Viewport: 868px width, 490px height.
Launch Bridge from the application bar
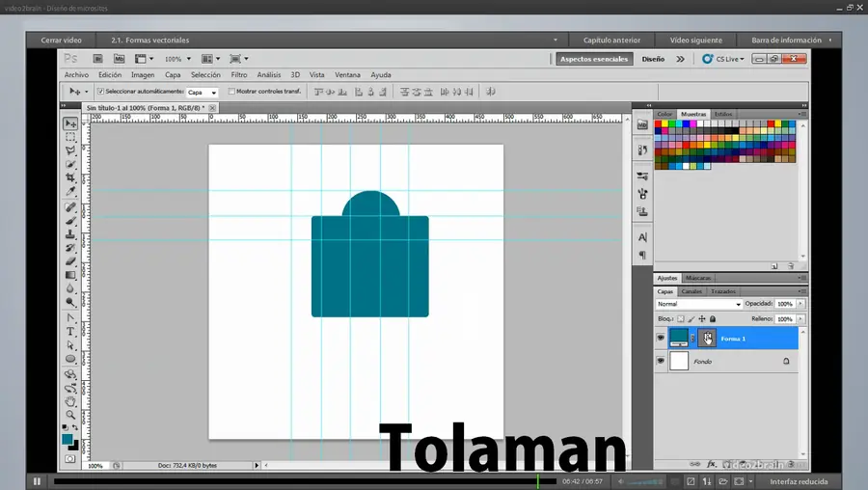point(98,59)
